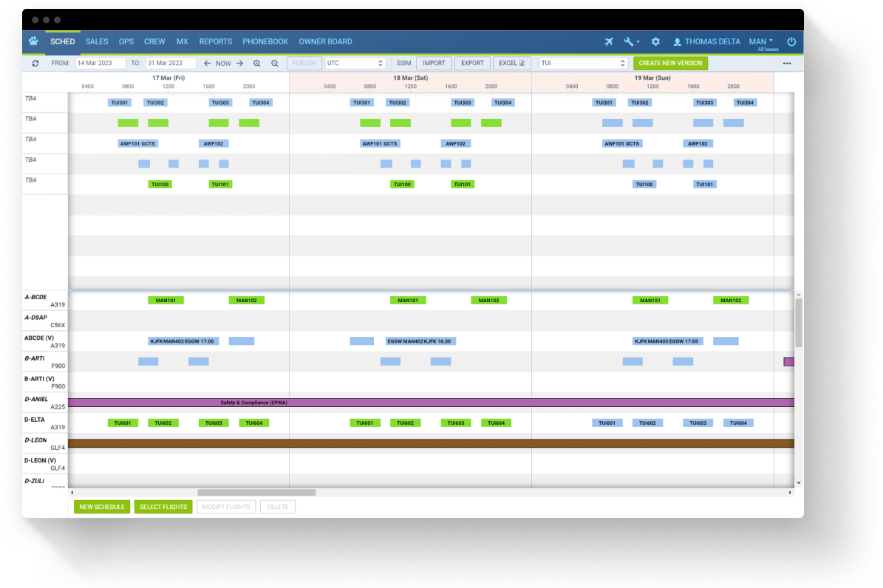This screenshot has width=883, height=588.
Task: Click the ship-wheel logo icon top left
Action: coord(33,41)
